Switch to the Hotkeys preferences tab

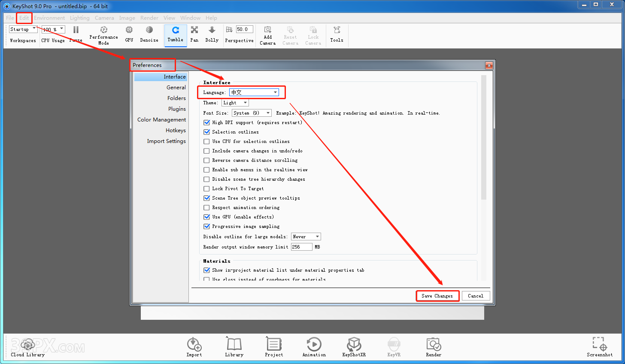click(x=176, y=130)
